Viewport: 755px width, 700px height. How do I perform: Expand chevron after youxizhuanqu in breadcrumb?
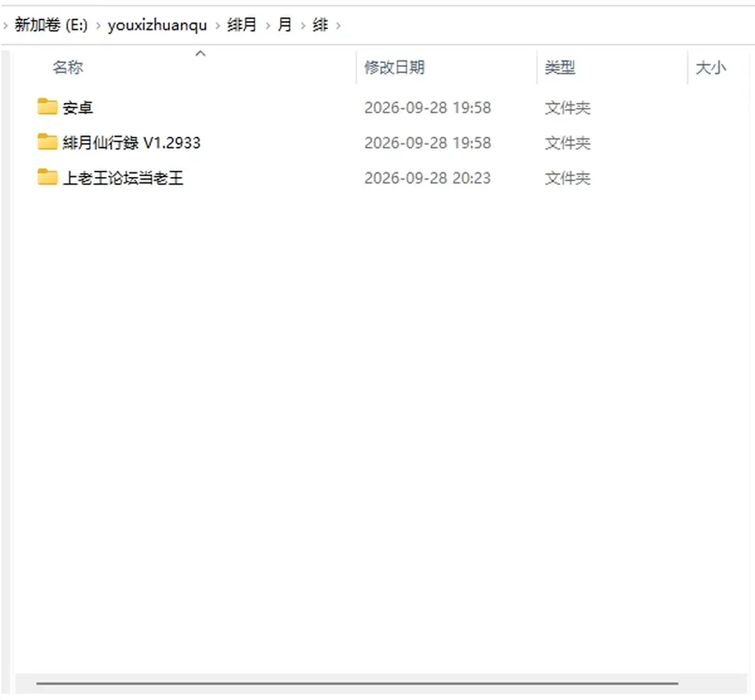[x=217, y=25]
